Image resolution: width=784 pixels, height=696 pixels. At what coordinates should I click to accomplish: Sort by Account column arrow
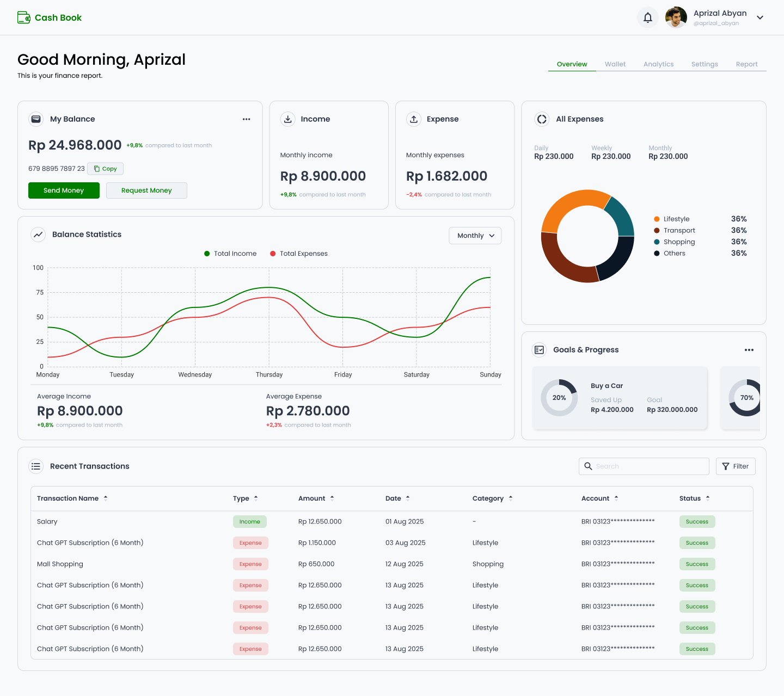(x=616, y=498)
